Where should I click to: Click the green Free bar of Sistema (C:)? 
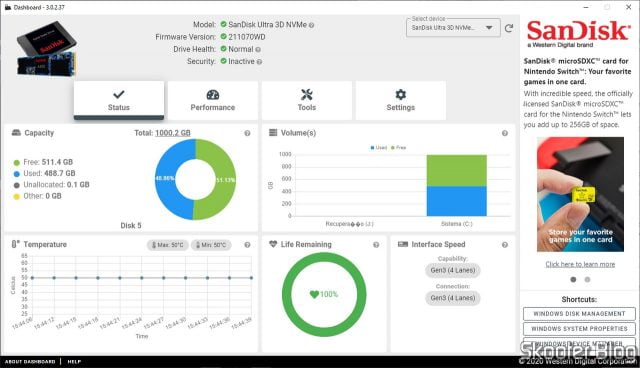[x=457, y=171]
